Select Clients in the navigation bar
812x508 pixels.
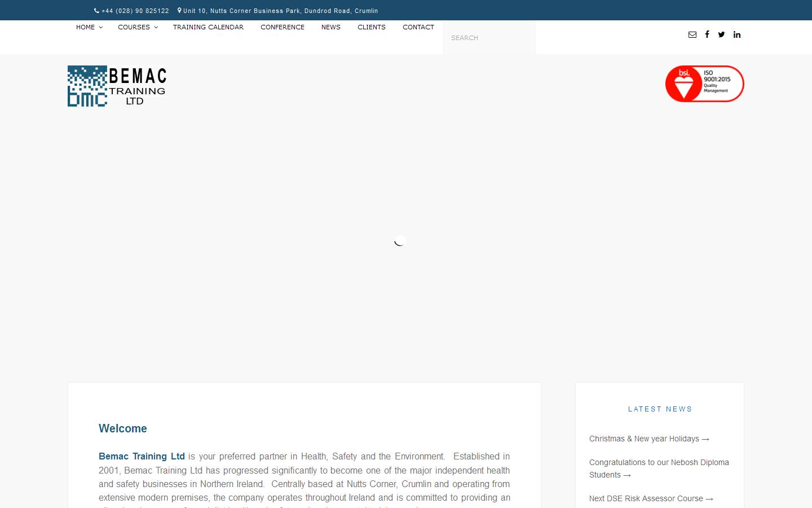[372, 27]
